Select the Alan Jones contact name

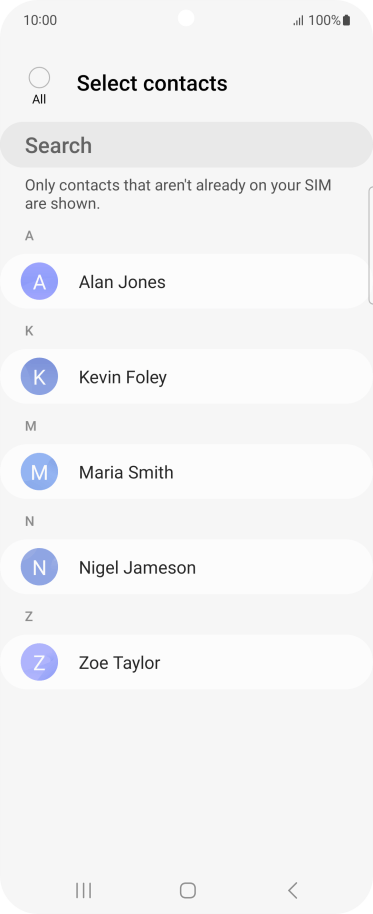(122, 282)
